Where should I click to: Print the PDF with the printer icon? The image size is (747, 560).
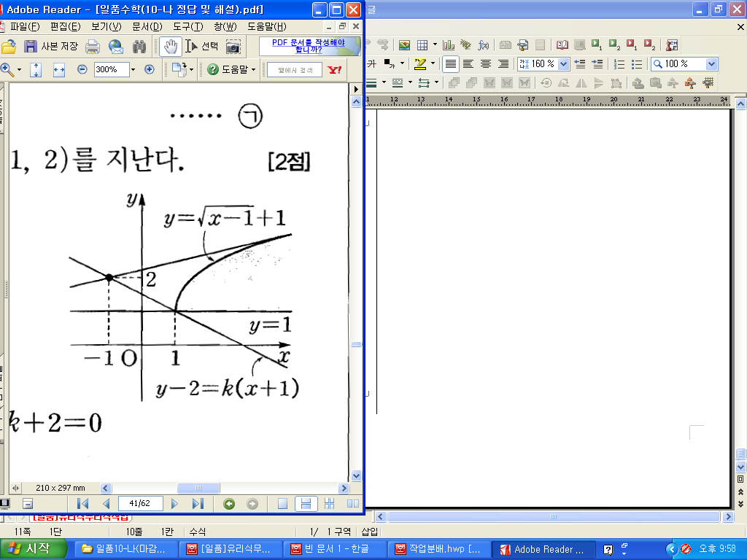[93, 46]
